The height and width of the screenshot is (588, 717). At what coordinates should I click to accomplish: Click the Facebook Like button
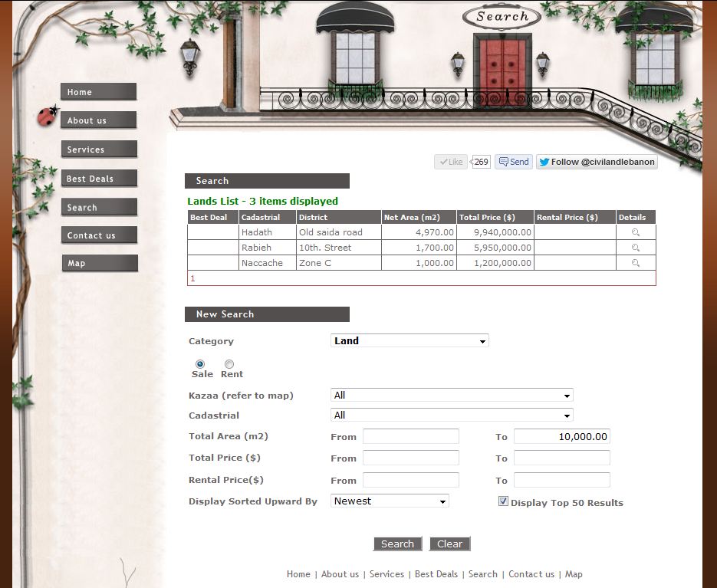coord(451,162)
